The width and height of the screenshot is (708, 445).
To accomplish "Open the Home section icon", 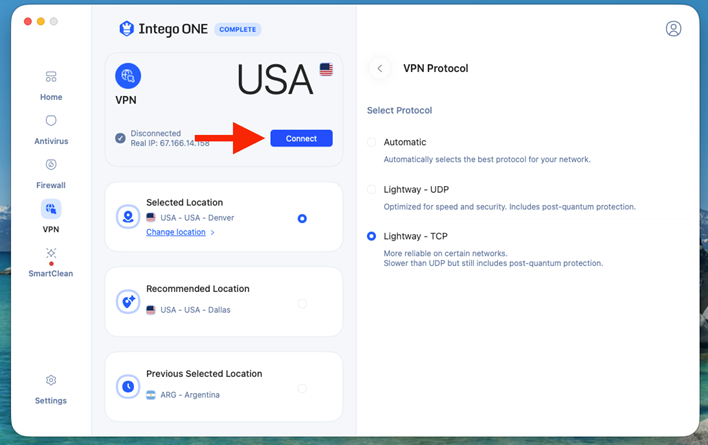I will pyautogui.click(x=51, y=77).
